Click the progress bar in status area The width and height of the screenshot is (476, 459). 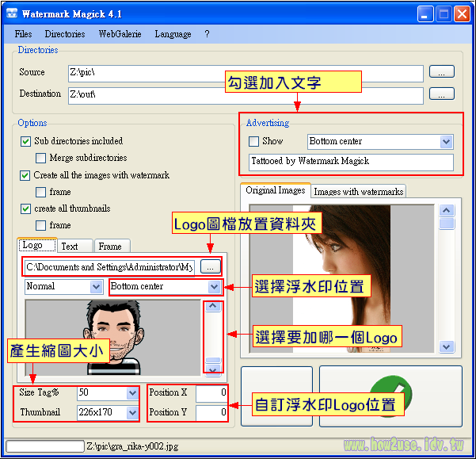tap(45, 446)
